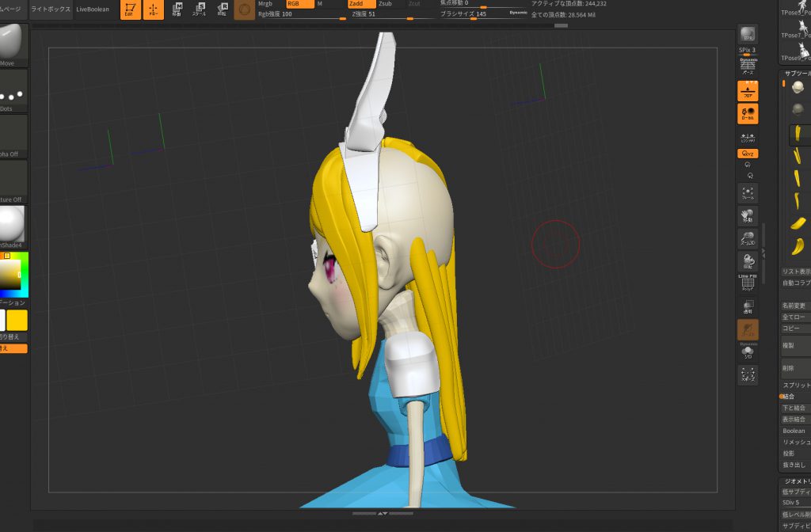The image size is (811, 532).
Task: Click the ホームページ (Home Page) button
Action: tap(13, 9)
